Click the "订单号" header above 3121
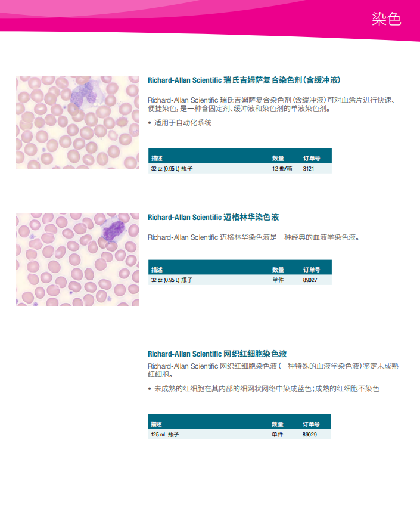The width and height of the screenshot is (420, 514). click(312, 158)
